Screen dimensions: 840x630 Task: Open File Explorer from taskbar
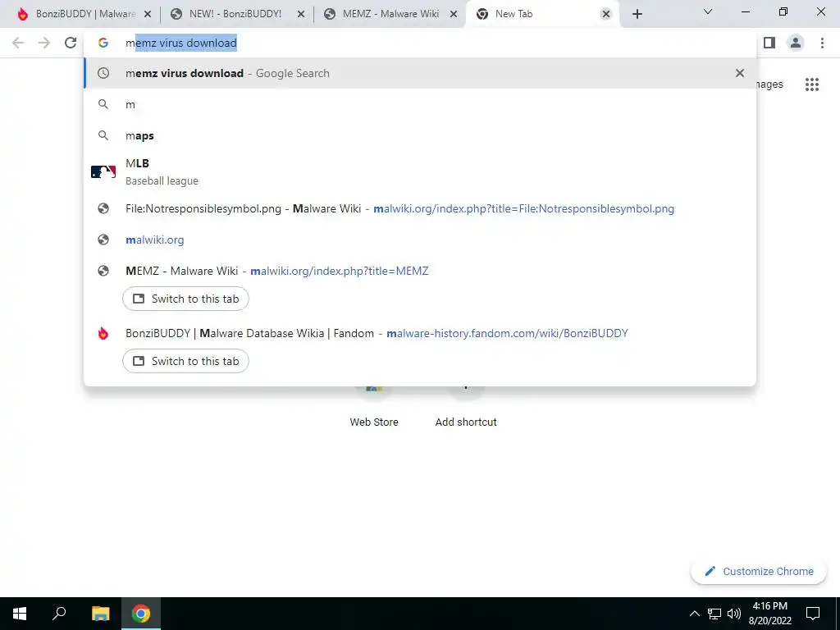[100, 614]
